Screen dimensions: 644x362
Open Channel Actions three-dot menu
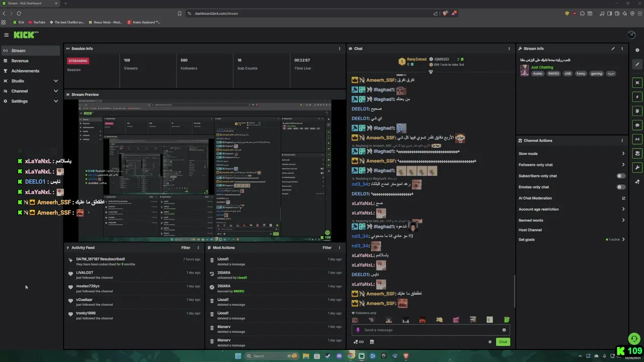622,141
